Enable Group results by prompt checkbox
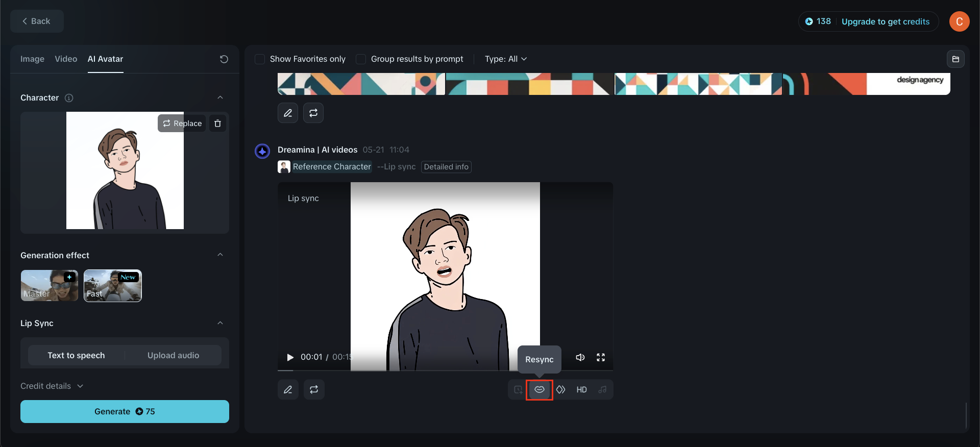 tap(361, 59)
